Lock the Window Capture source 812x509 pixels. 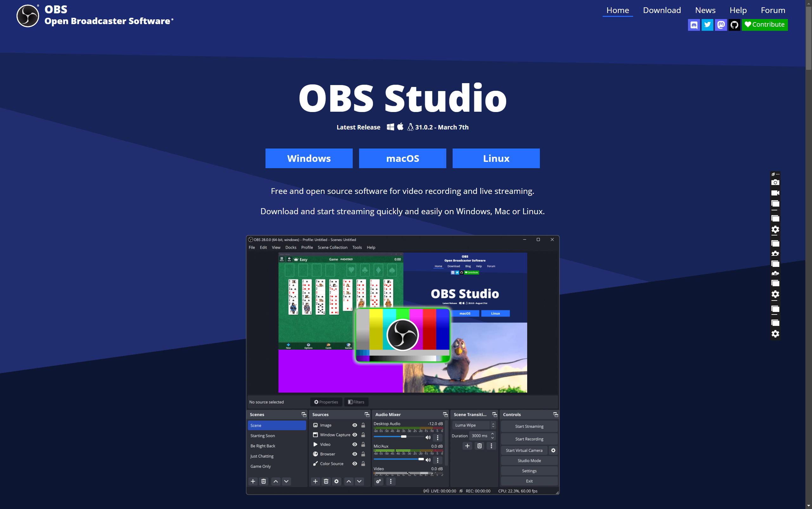(x=363, y=435)
